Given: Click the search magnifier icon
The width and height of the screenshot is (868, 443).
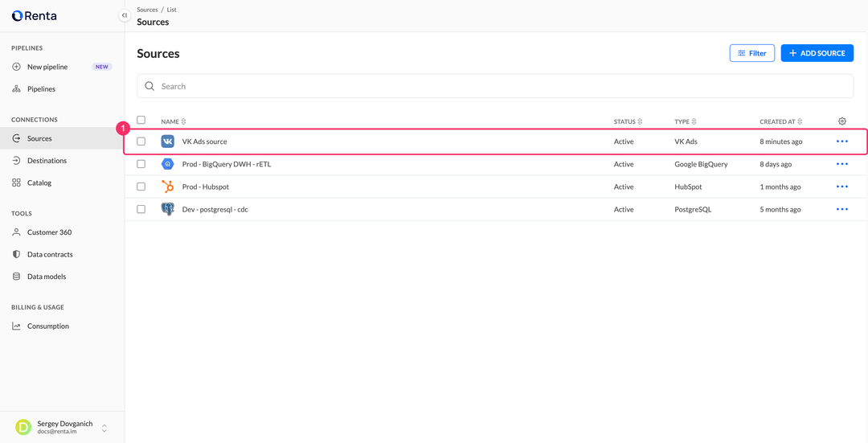Looking at the screenshot, I should pos(149,86).
